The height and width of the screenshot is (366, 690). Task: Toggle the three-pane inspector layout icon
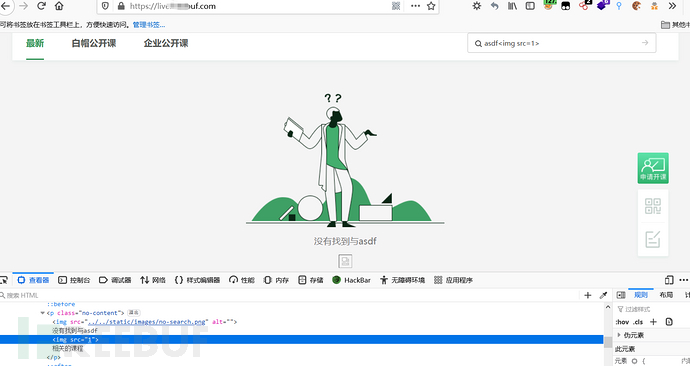pyautogui.click(x=621, y=295)
